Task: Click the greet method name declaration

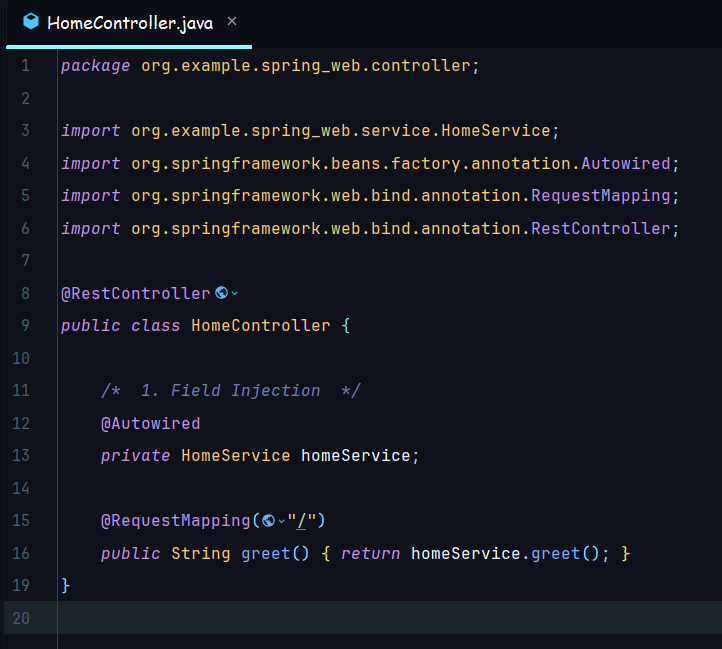Action: tap(266, 553)
